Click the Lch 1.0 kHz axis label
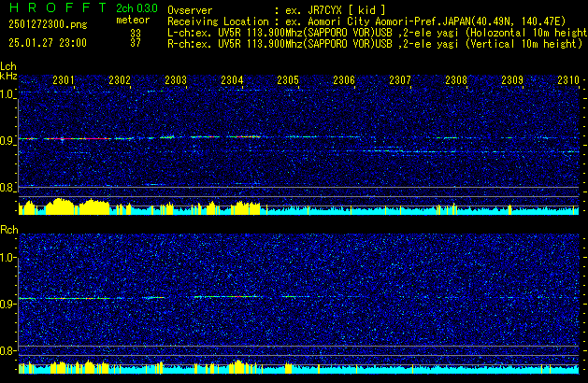The height and width of the screenshot is (383, 588). (7, 94)
